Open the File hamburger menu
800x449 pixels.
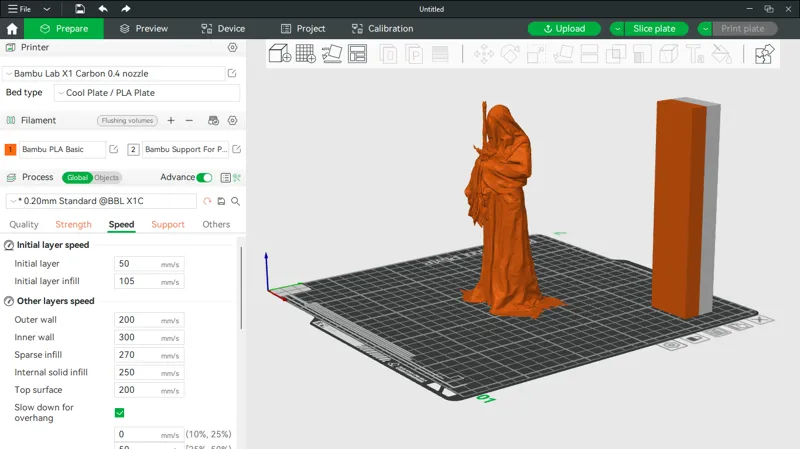[19, 9]
